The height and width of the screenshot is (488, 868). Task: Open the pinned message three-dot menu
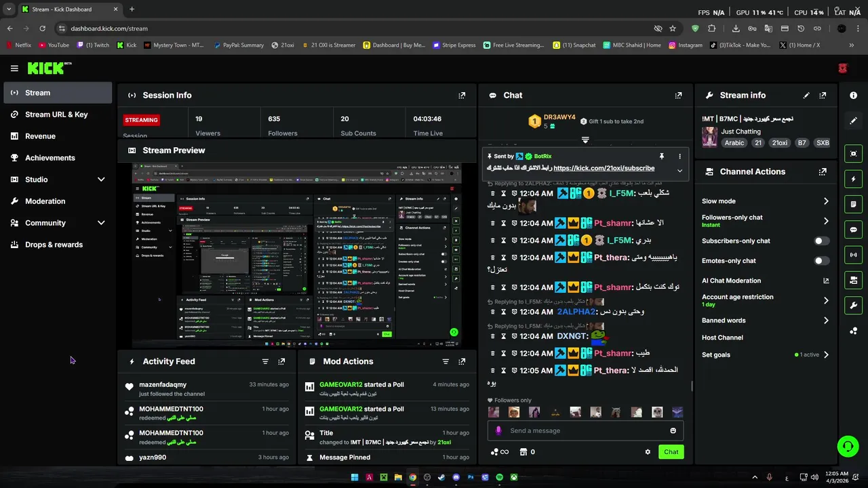pos(679,157)
